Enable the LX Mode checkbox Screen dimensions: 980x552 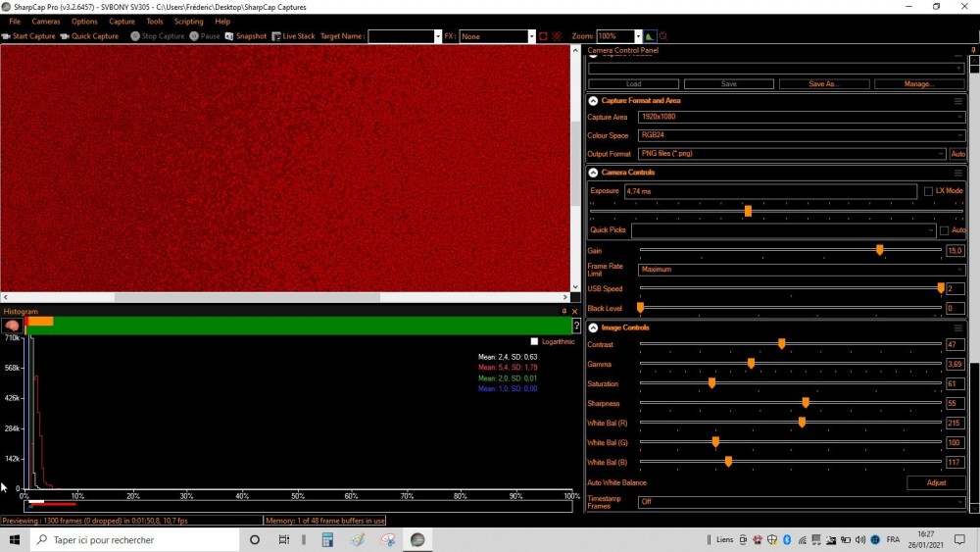[x=928, y=191]
